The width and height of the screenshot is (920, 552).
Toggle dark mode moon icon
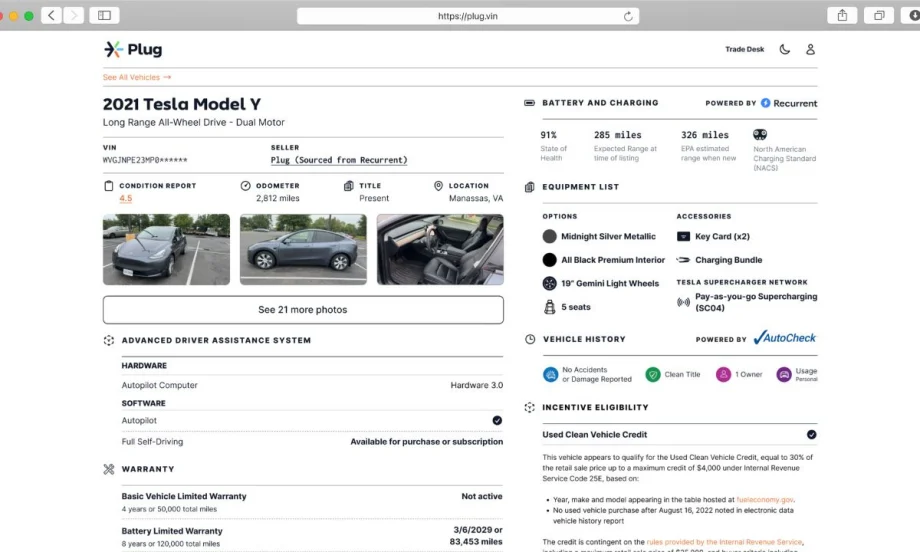pos(784,49)
